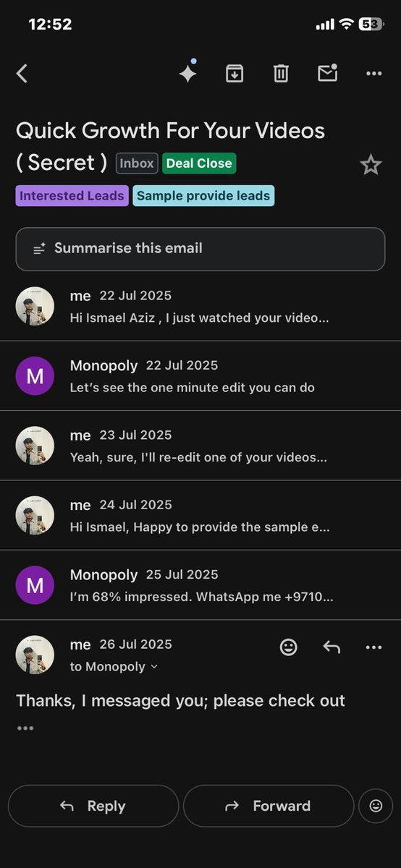
Task: Tap the back arrow icon
Action: (x=22, y=73)
